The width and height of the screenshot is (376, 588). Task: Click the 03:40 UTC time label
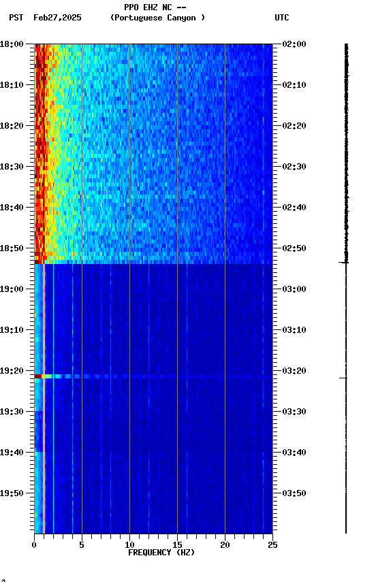(x=294, y=453)
